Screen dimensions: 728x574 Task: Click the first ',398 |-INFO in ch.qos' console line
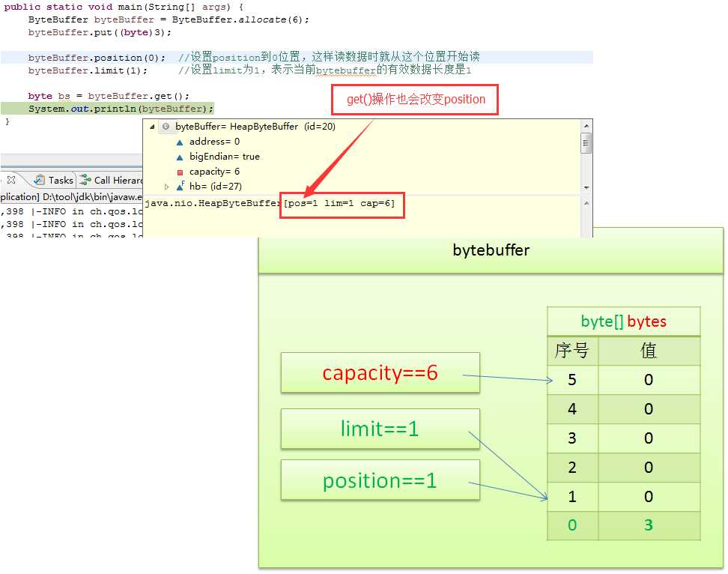[x=71, y=212]
